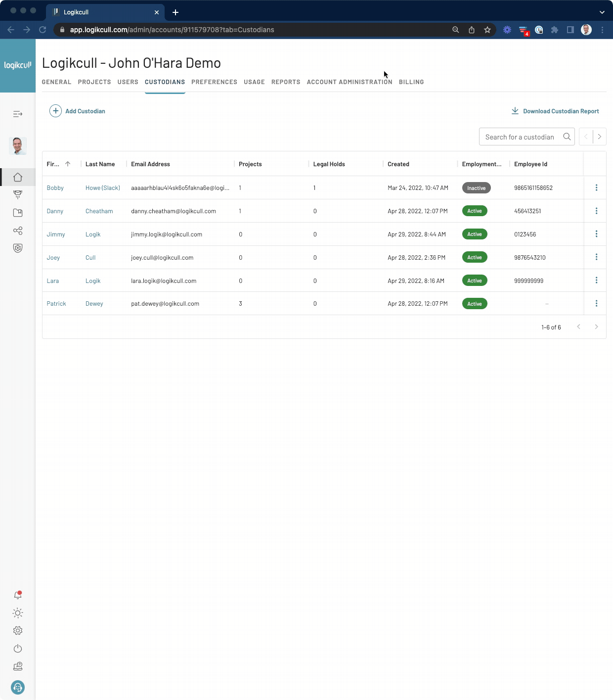Screen dimensions: 613x700
Task: Open the settings gear icon in sidebar
Action: 18,631
